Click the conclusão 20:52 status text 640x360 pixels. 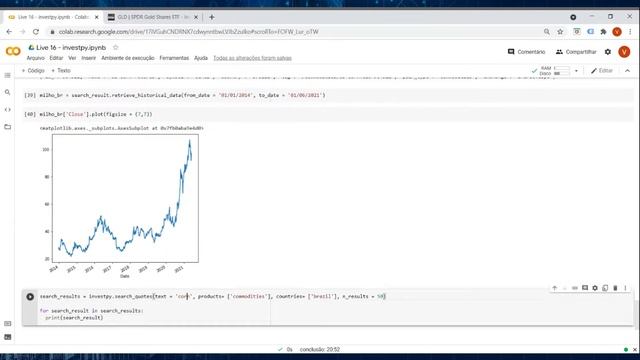click(x=320, y=350)
